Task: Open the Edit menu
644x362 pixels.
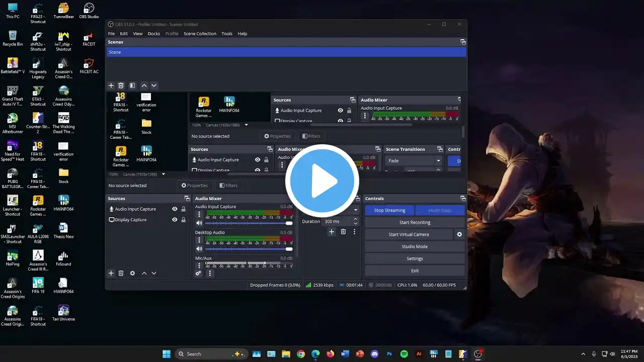Action: (124, 34)
